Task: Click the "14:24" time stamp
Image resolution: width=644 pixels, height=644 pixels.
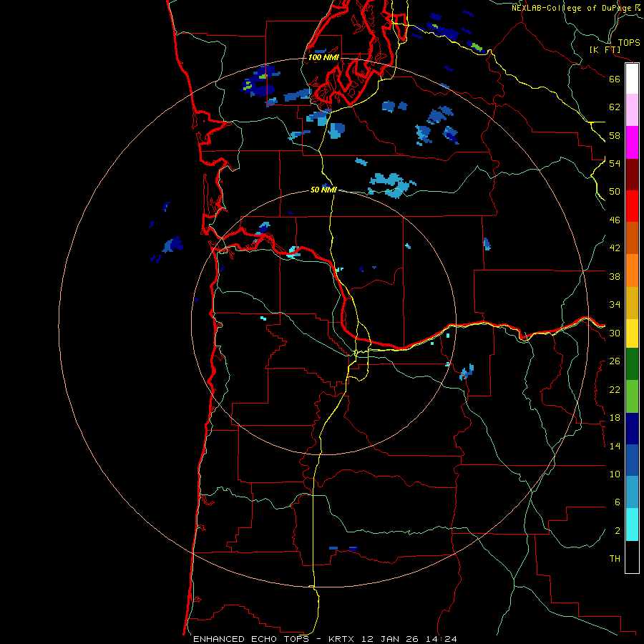Action: coord(441,639)
